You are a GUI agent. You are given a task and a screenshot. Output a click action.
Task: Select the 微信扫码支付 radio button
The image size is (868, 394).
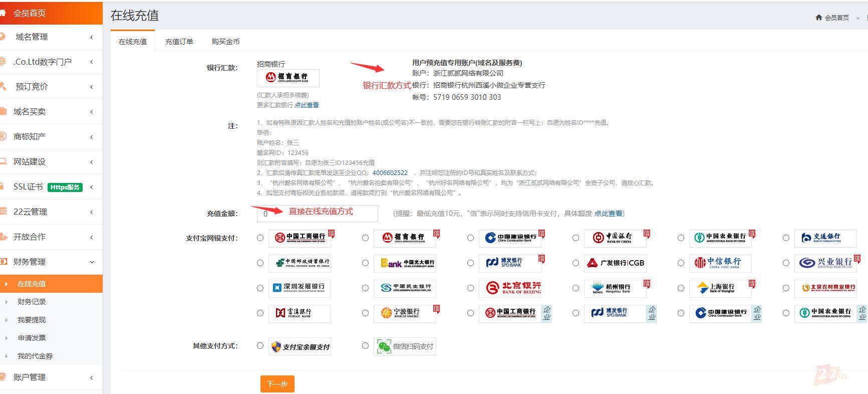point(365,346)
